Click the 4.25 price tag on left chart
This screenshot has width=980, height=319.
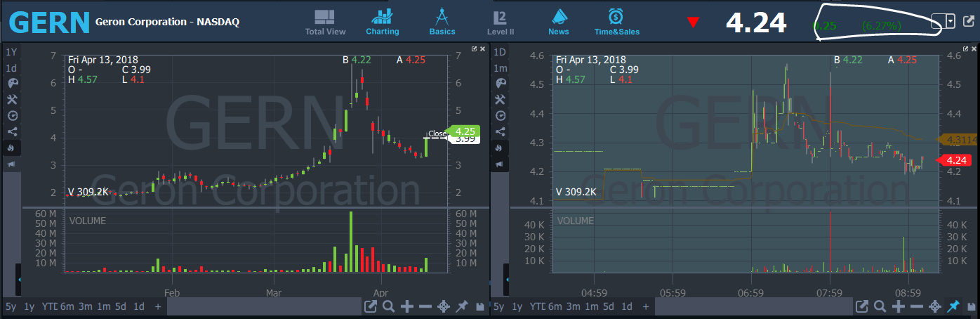tap(464, 131)
